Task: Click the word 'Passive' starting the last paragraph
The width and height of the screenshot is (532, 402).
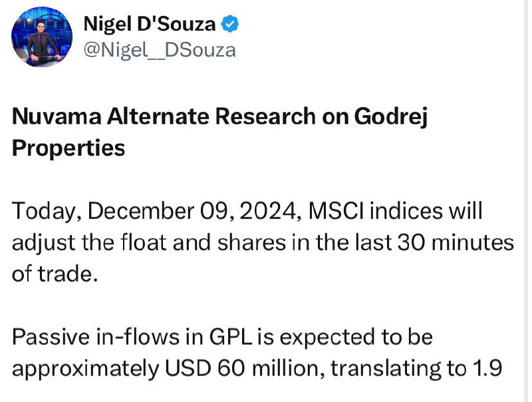Action: point(52,337)
